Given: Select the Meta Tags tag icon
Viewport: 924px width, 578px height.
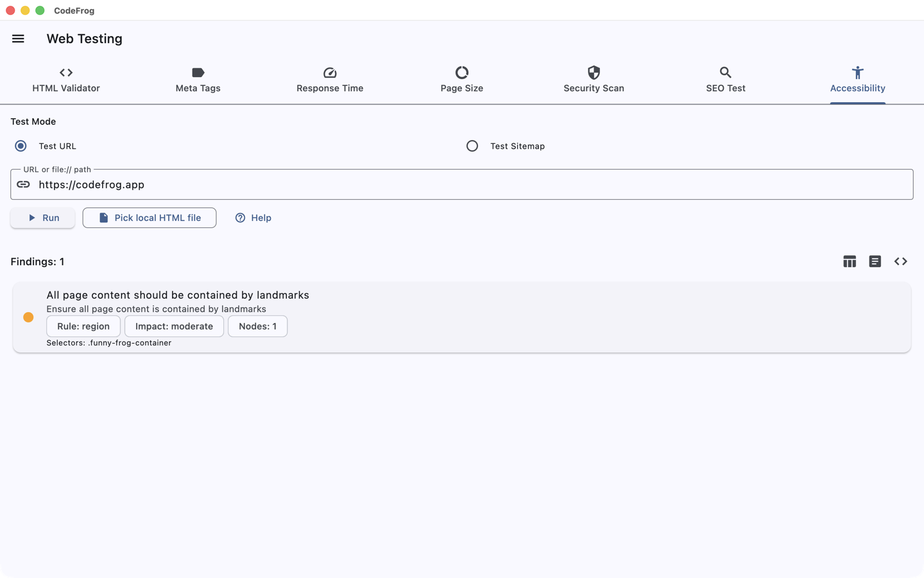Looking at the screenshot, I should tap(198, 73).
